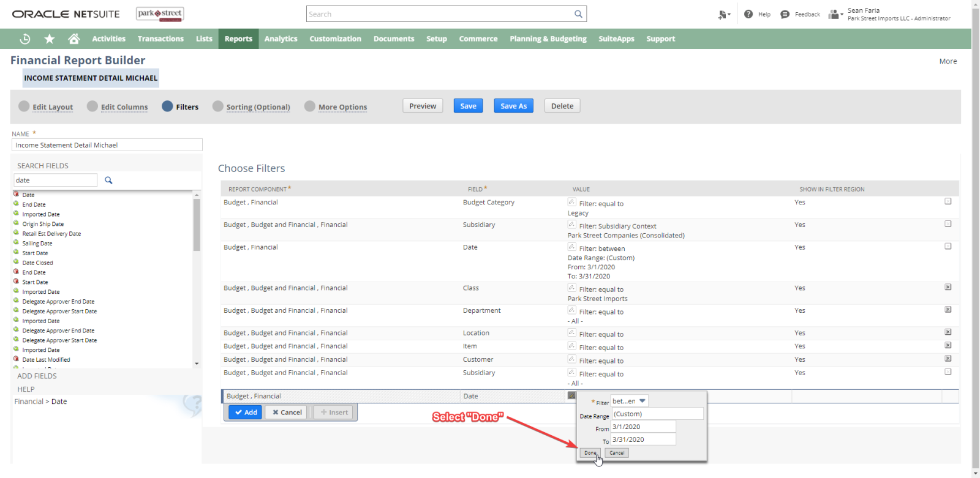Click the Delete report button
The width and height of the screenshot is (980, 478).
pyautogui.click(x=562, y=106)
